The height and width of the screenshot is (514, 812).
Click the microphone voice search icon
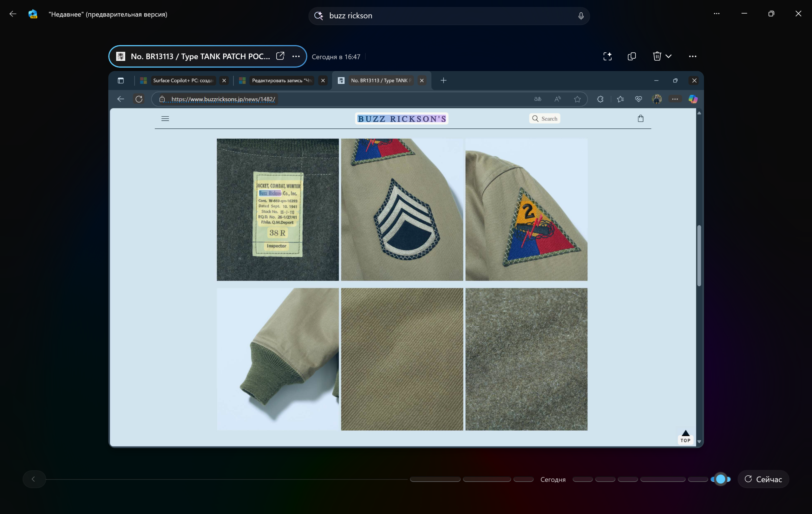[x=581, y=16]
